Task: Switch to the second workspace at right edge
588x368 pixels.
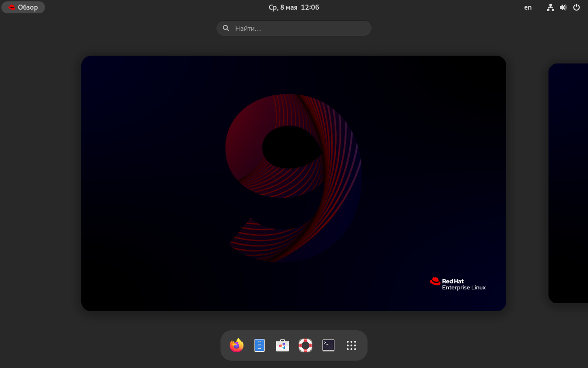Action: pyautogui.click(x=568, y=183)
